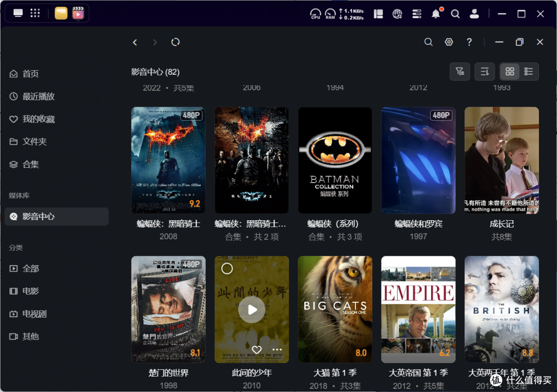Refresh the media library view
The height and width of the screenshot is (392, 557).
click(x=175, y=42)
